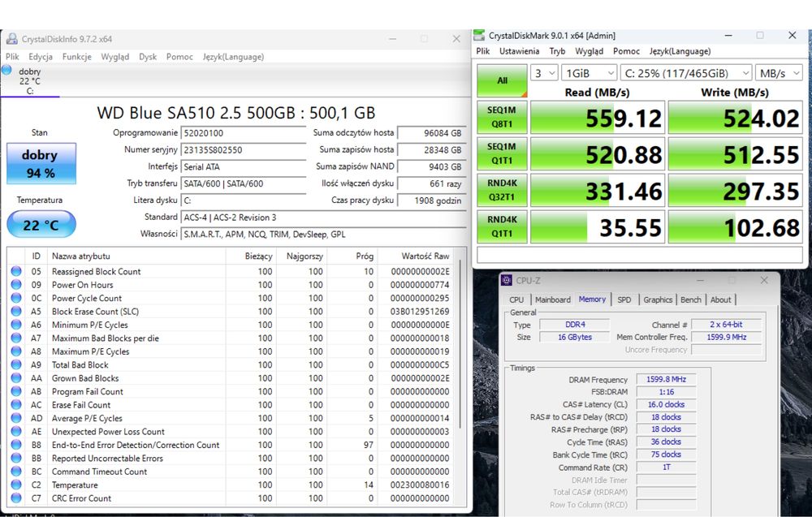The image size is (812, 517).
Task: Open the test count dropdown showing 3
Action: click(544, 73)
